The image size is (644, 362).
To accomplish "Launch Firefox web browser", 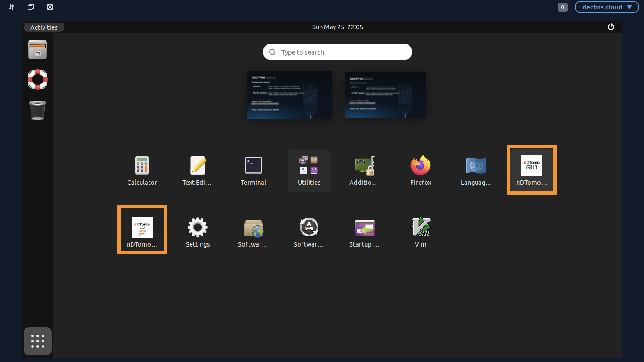I will (420, 165).
